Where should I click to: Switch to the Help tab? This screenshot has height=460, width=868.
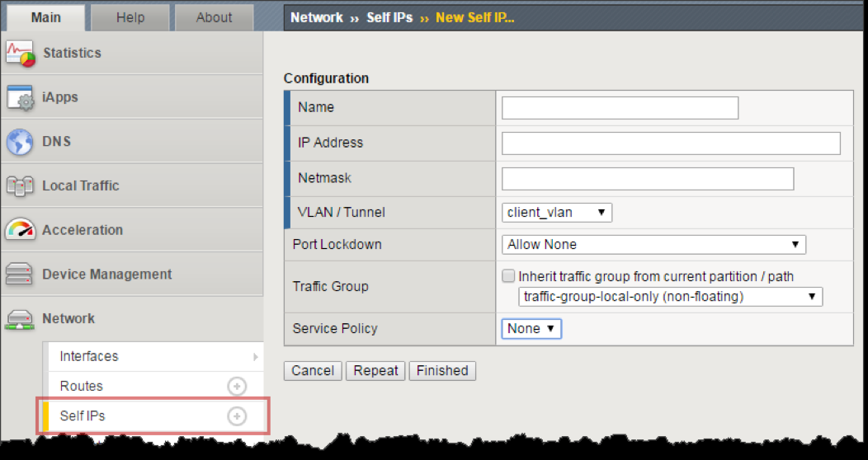point(130,17)
